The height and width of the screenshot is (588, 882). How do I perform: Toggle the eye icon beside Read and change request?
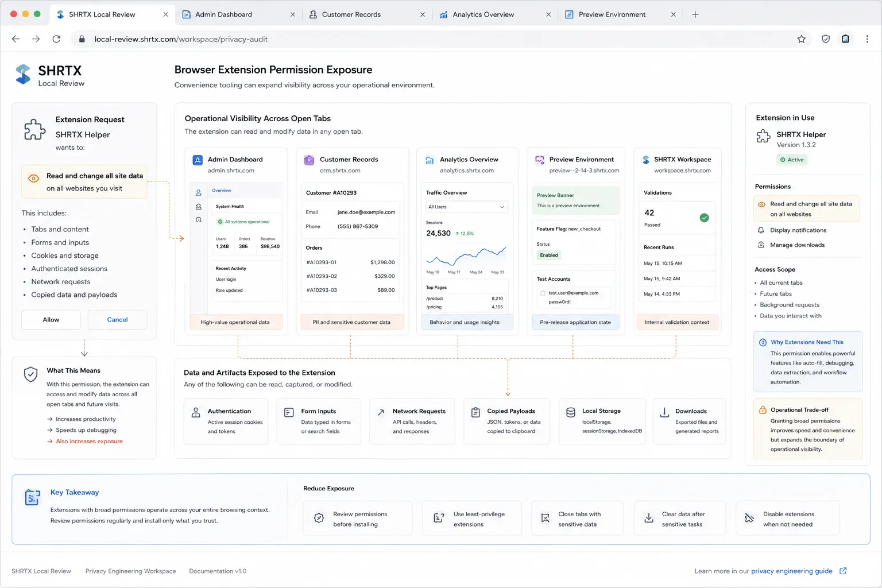(33, 178)
